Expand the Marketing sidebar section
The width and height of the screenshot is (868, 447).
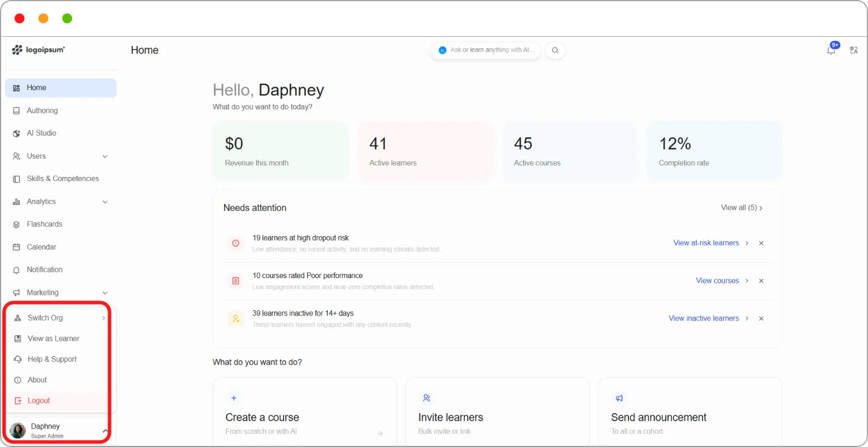click(x=105, y=292)
